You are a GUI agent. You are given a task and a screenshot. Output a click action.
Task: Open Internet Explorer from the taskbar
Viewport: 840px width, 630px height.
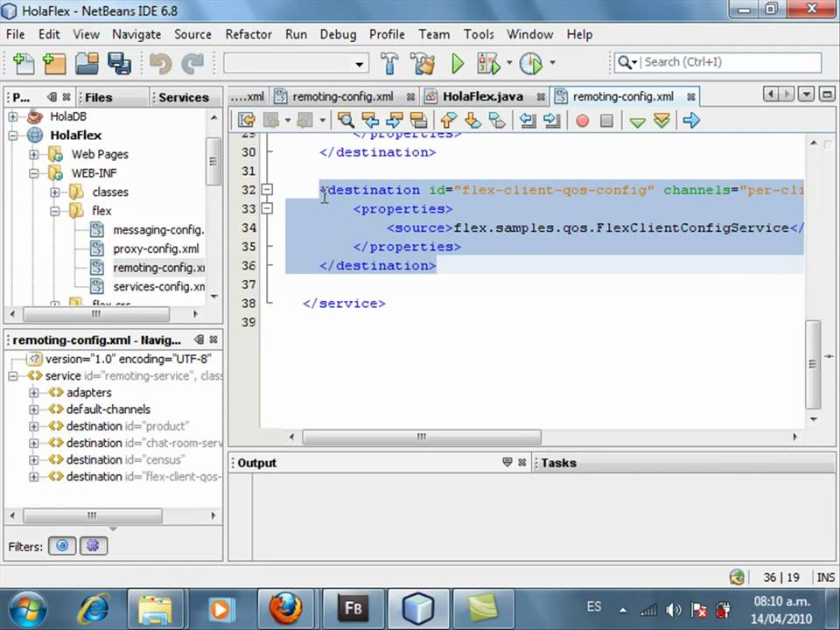[94, 608]
